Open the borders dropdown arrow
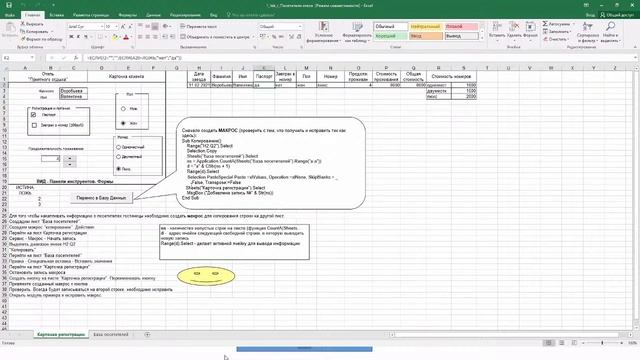The width and height of the screenshot is (640, 360). pyautogui.click(x=105, y=37)
